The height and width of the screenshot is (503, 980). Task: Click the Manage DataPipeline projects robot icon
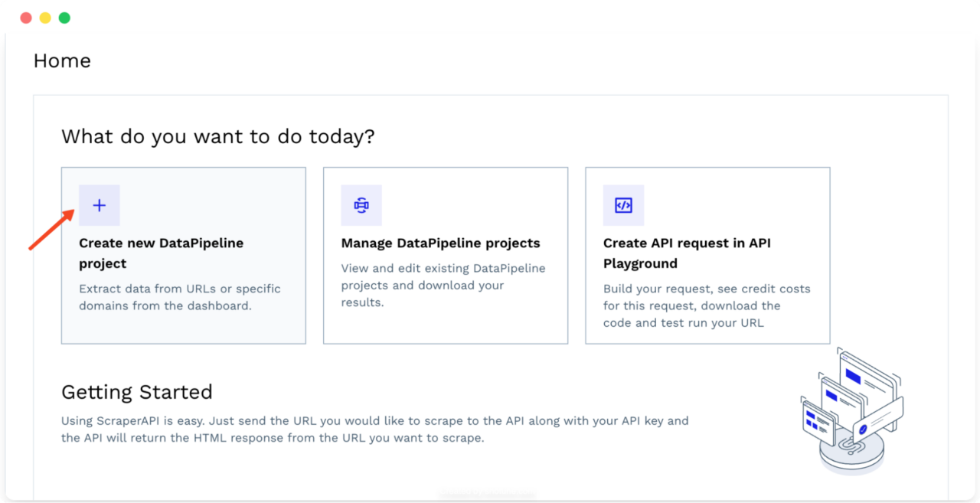click(x=361, y=205)
